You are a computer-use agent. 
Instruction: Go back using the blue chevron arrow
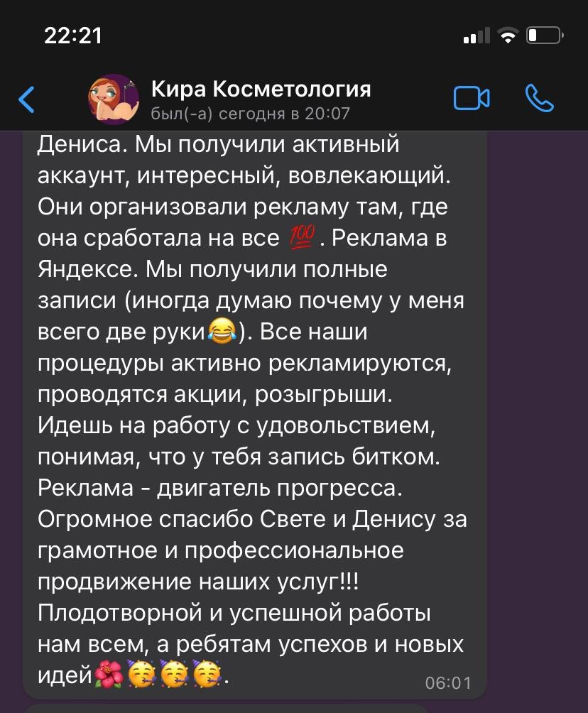pyautogui.click(x=26, y=99)
